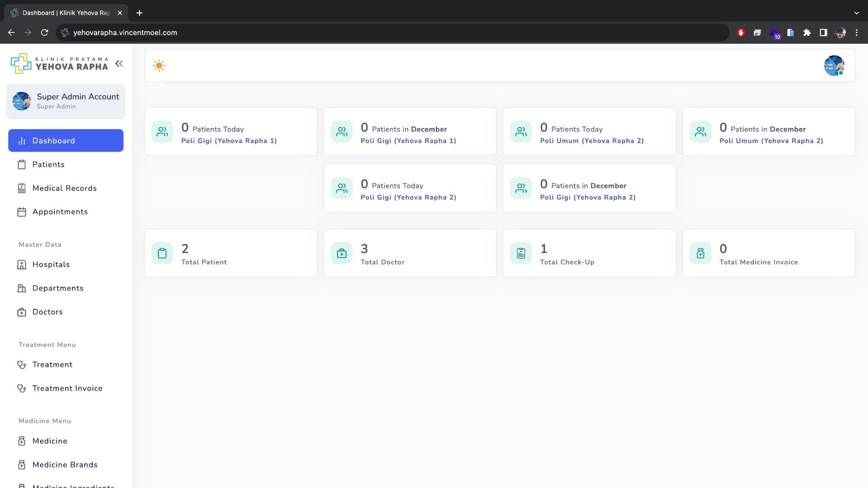The image size is (868, 488).
Task: Reload the page with browser refresh button
Action: click(44, 33)
